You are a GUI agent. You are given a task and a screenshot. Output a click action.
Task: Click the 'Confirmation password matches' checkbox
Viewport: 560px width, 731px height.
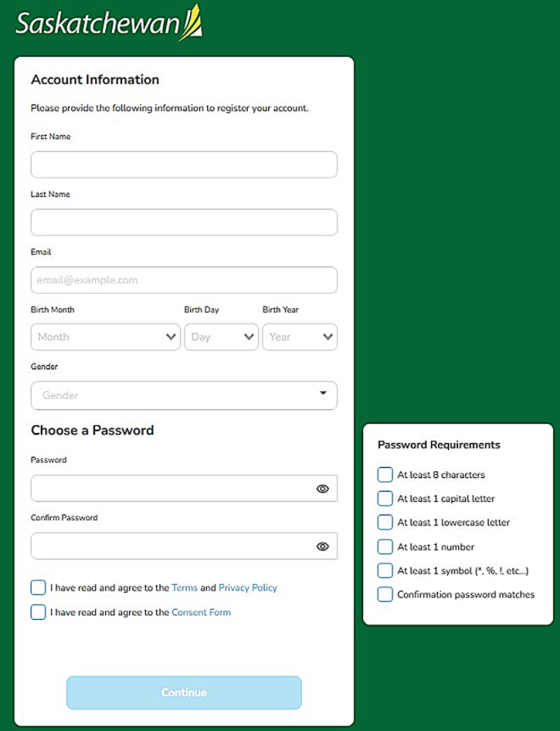[x=385, y=594]
